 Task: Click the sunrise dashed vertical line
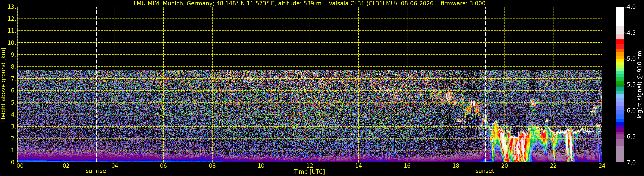point(96,85)
